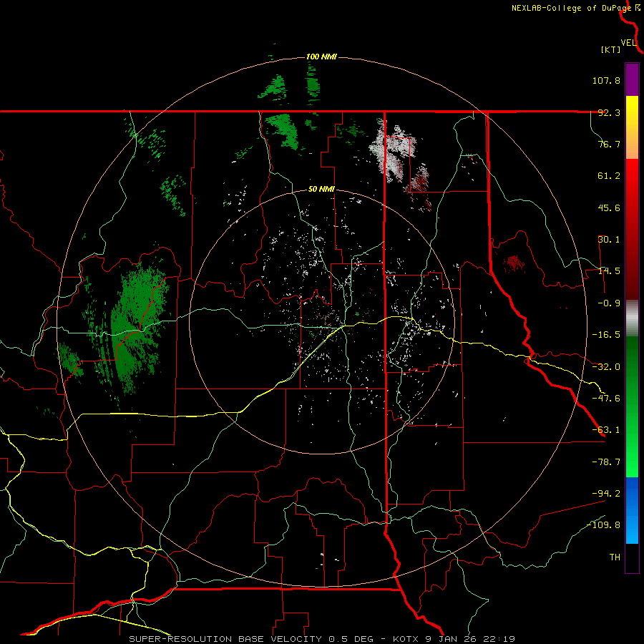Click the 100 NMI range ring label

[x=321, y=57]
